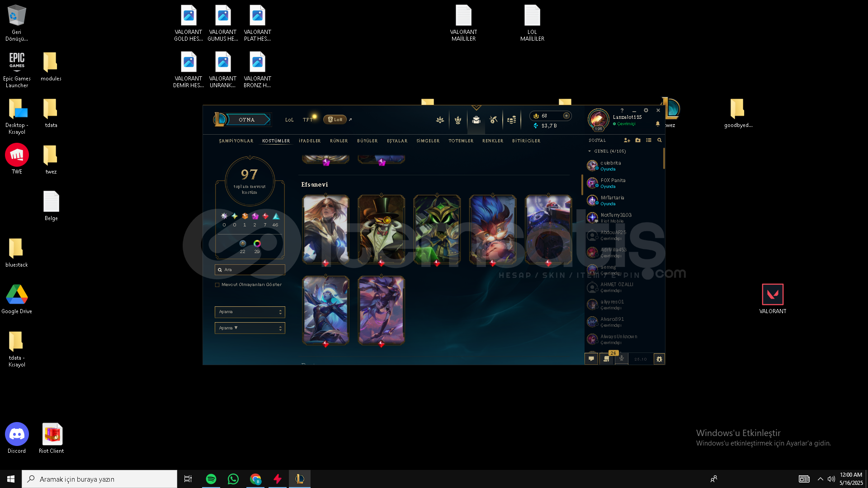Open the RÜNLER tab
Image resolution: width=868 pixels, height=488 pixels.
point(339,141)
